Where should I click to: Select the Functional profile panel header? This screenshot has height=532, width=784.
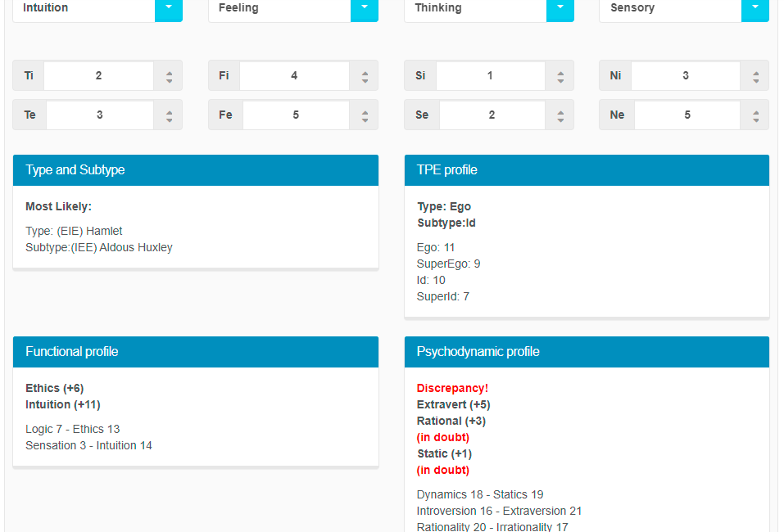196,352
